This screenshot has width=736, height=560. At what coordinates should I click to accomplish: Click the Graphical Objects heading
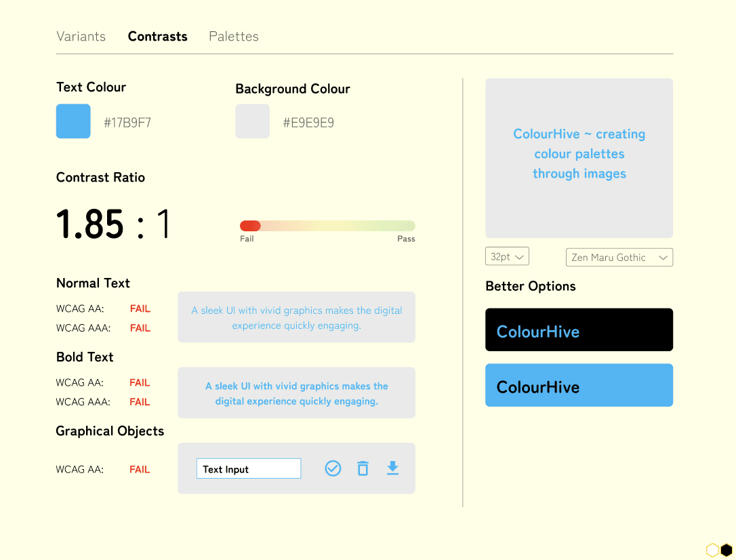[x=110, y=431]
